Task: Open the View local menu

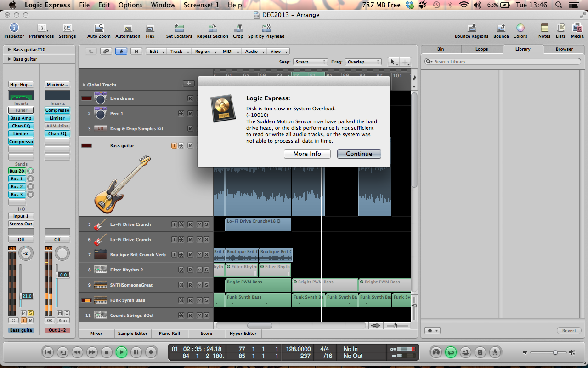Action: 277,52
